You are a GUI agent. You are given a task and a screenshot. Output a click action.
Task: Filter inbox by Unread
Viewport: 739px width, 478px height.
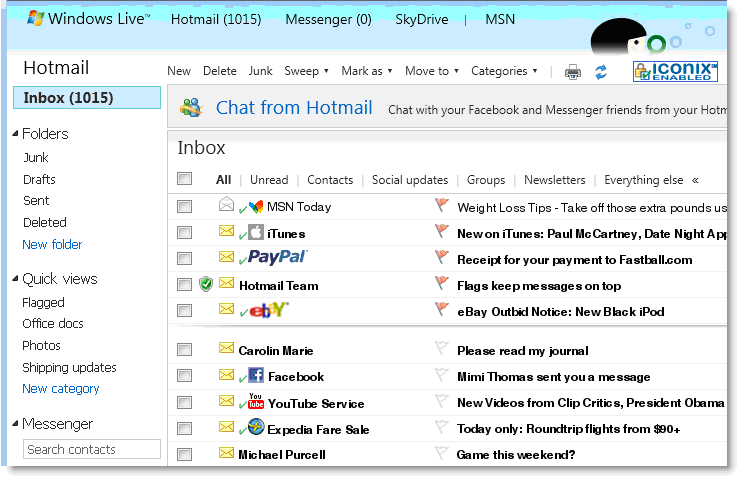click(x=269, y=180)
